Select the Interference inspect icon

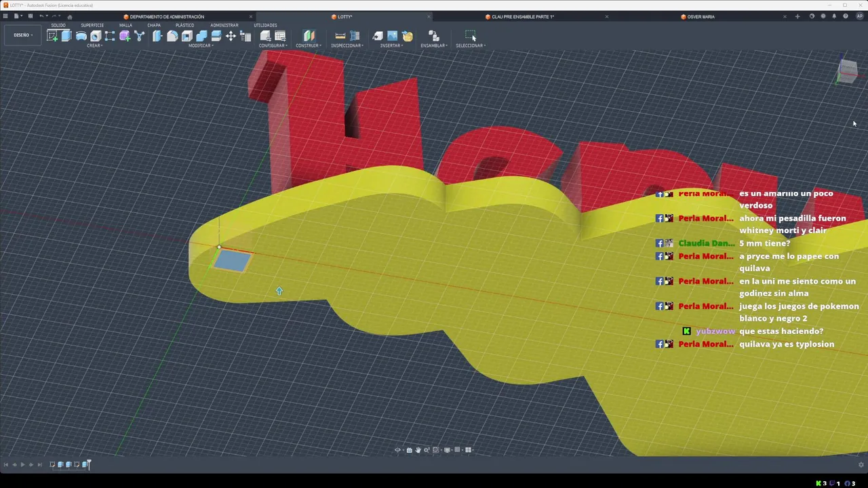355,36
